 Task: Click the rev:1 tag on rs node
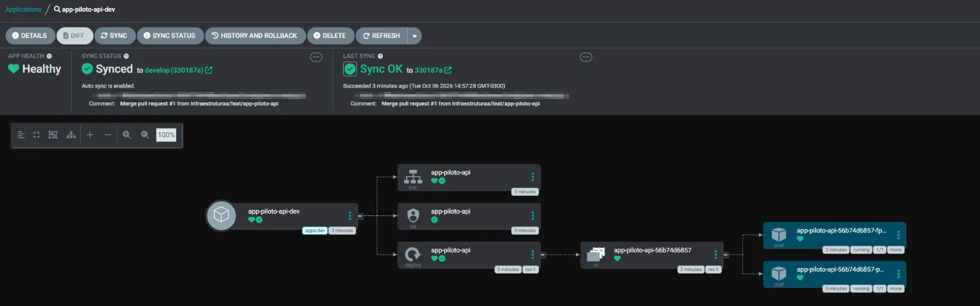click(713, 269)
